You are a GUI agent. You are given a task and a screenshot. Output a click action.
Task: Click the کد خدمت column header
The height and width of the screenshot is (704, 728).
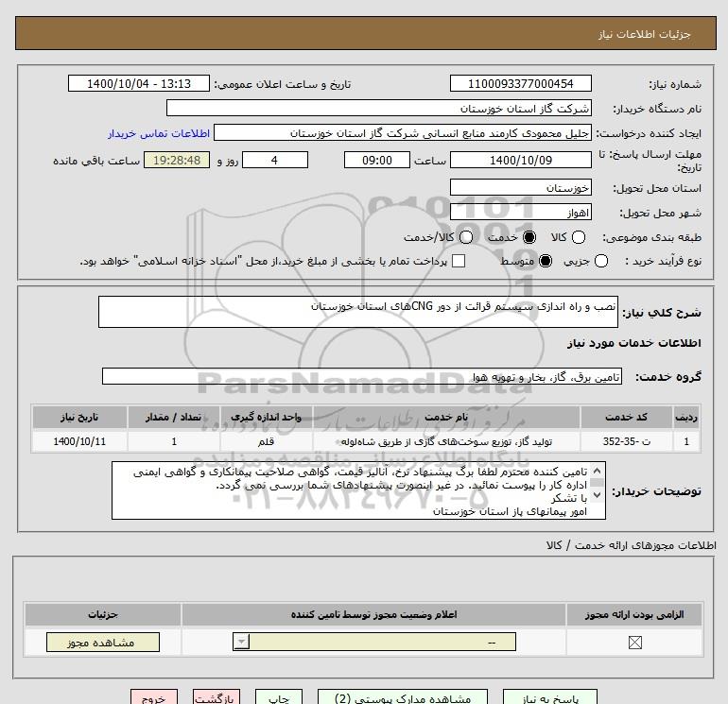click(626, 417)
